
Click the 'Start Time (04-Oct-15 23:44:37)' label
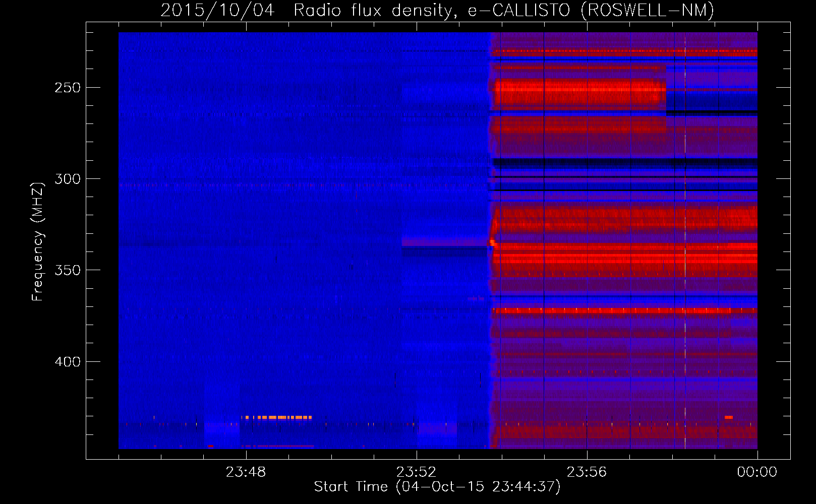click(x=437, y=487)
